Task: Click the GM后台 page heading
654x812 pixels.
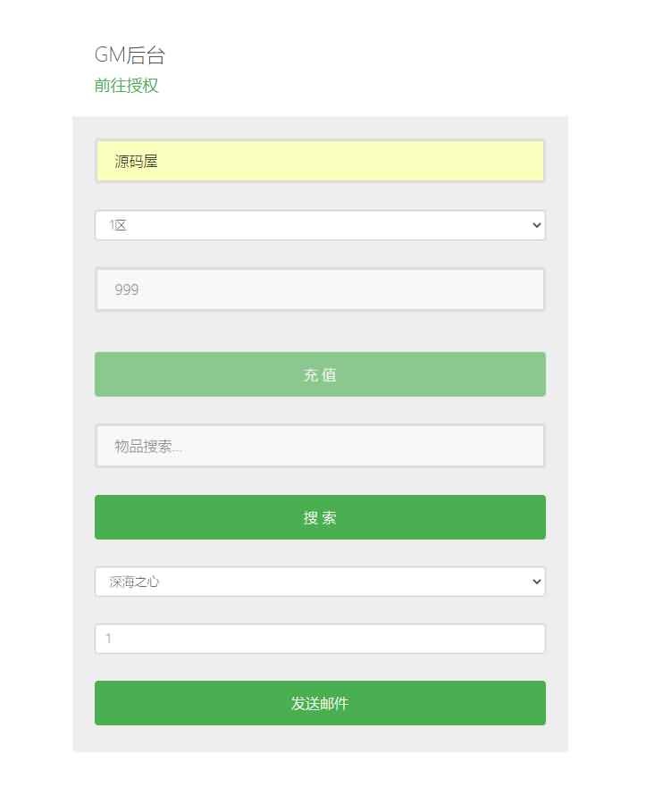Action: (x=130, y=54)
